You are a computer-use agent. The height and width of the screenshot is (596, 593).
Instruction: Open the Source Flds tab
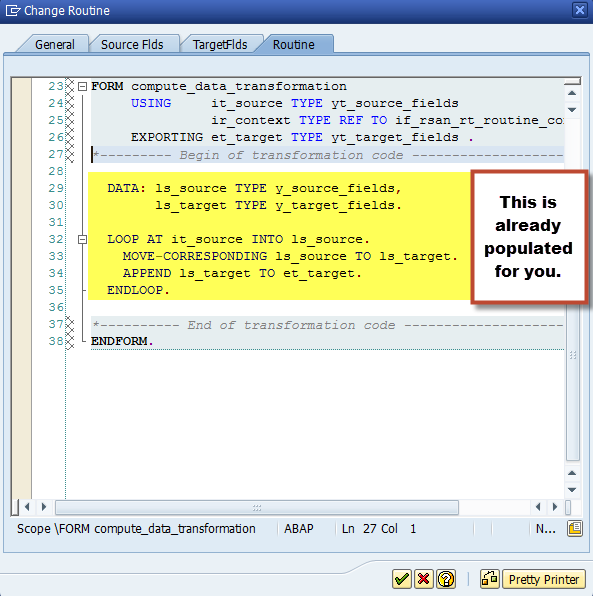pyautogui.click(x=132, y=44)
